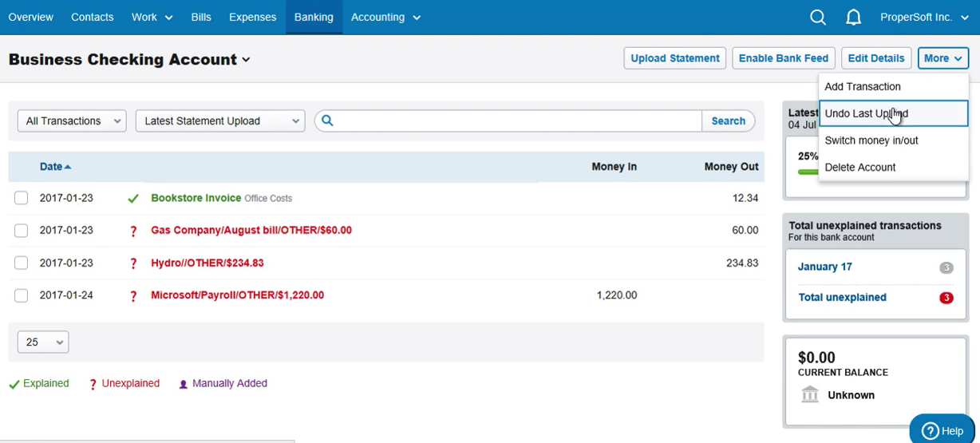
Task: Click the $0.00 current balance value
Action: pyautogui.click(x=816, y=358)
